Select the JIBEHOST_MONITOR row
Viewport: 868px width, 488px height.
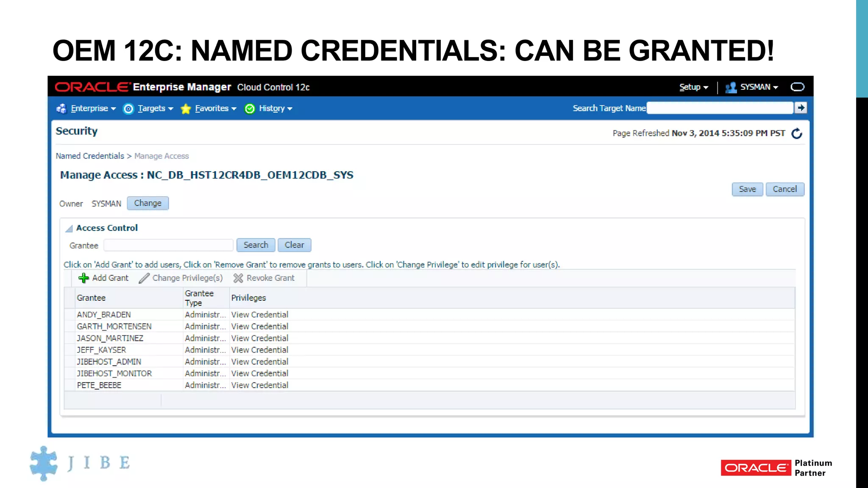[429, 374]
